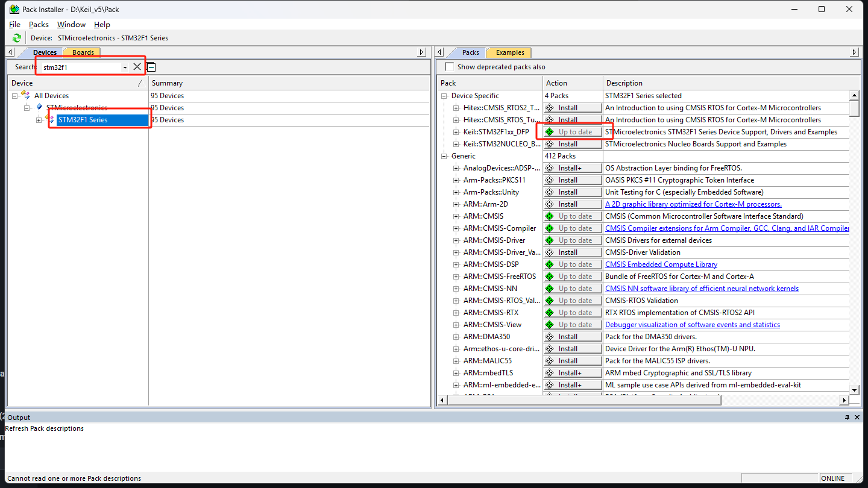Expand the Keil::STM32F1xx_DFP pack row
868x488 pixels.
[x=456, y=132]
